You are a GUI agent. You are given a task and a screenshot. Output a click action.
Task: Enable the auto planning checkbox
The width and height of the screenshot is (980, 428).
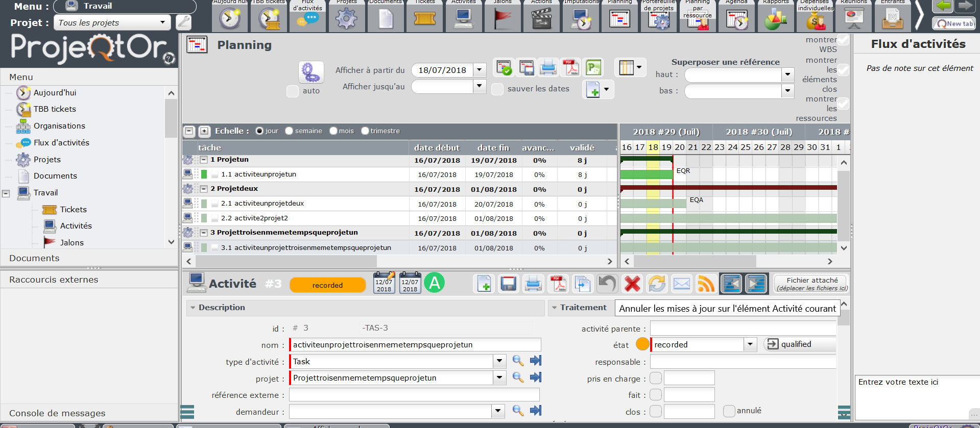[x=293, y=91]
